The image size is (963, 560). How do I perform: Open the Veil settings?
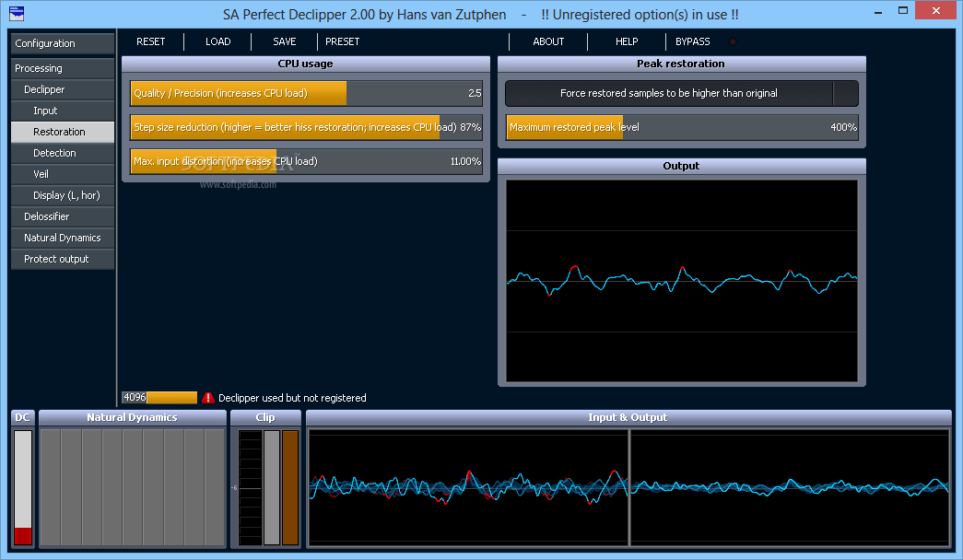[63, 174]
